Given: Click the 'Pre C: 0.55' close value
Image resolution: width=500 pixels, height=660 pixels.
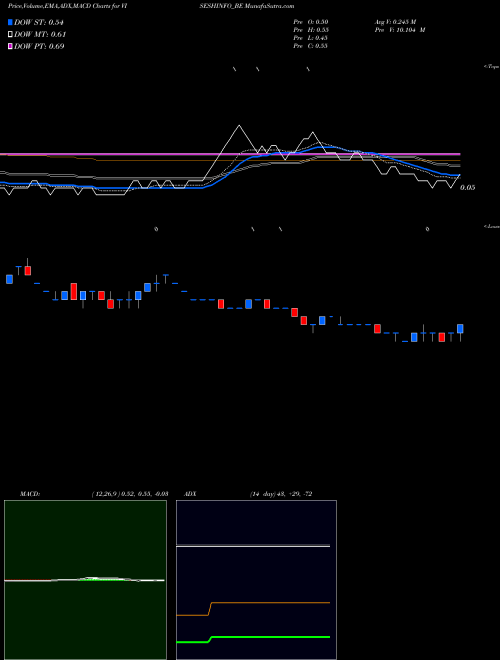Looking at the screenshot, I should [311, 46].
